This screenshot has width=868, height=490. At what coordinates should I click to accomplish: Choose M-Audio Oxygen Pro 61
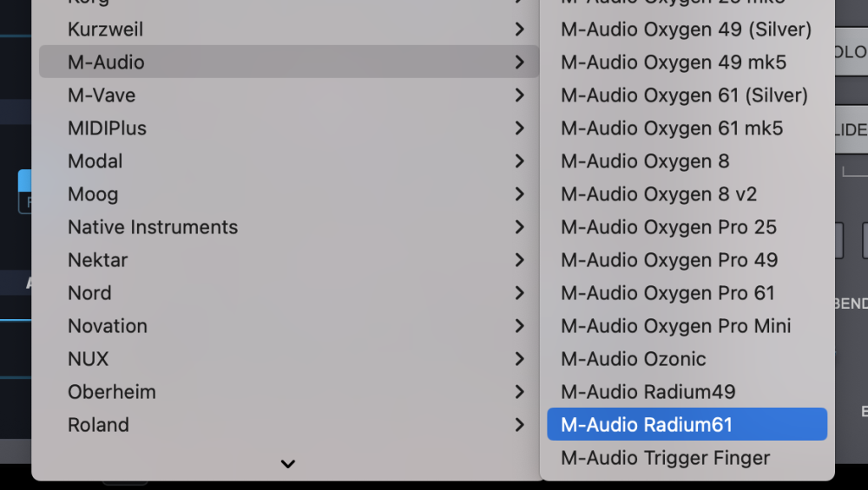[667, 293]
